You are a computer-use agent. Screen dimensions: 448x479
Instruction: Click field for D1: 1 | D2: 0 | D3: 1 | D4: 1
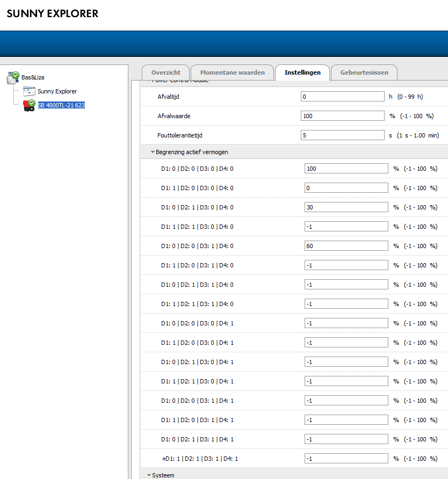pos(346,420)
